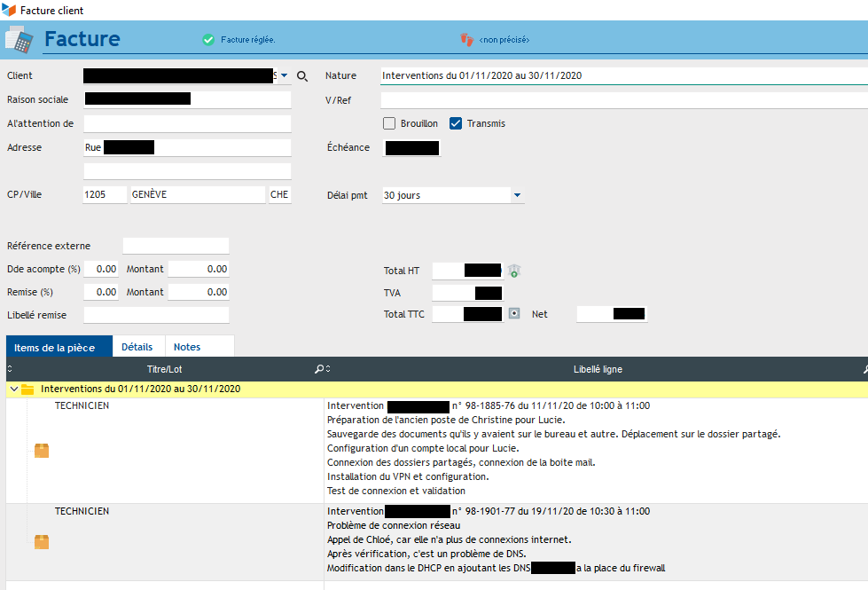Select the Items de la pièce tab
Screen dimensions: 868x590
(x=55, y=347)
